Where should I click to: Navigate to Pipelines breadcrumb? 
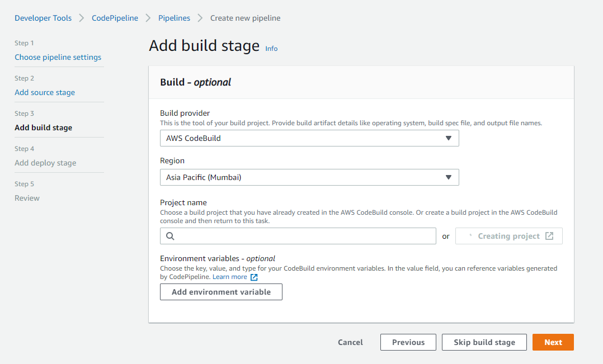coord(174,18)
